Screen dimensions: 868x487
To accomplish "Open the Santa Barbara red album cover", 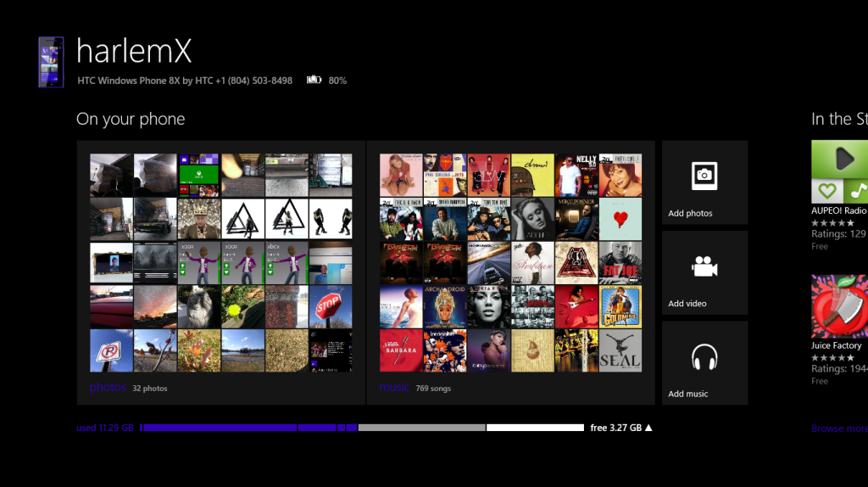I will [401, 350].
